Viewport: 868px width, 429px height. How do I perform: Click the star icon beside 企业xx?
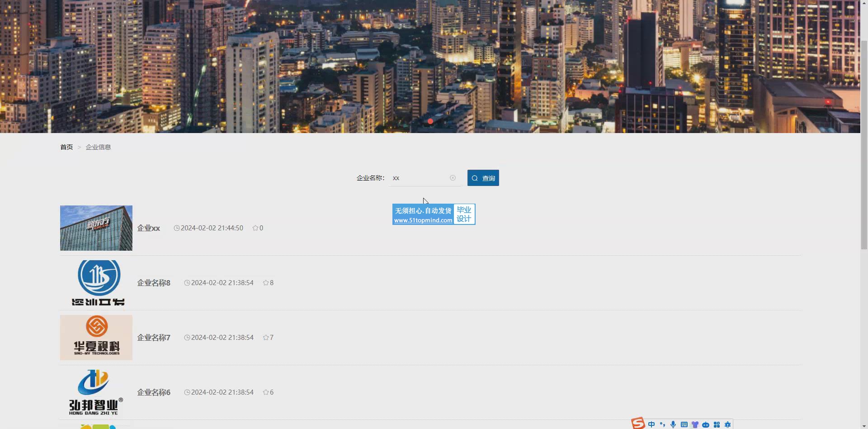[x=255, y=228]
